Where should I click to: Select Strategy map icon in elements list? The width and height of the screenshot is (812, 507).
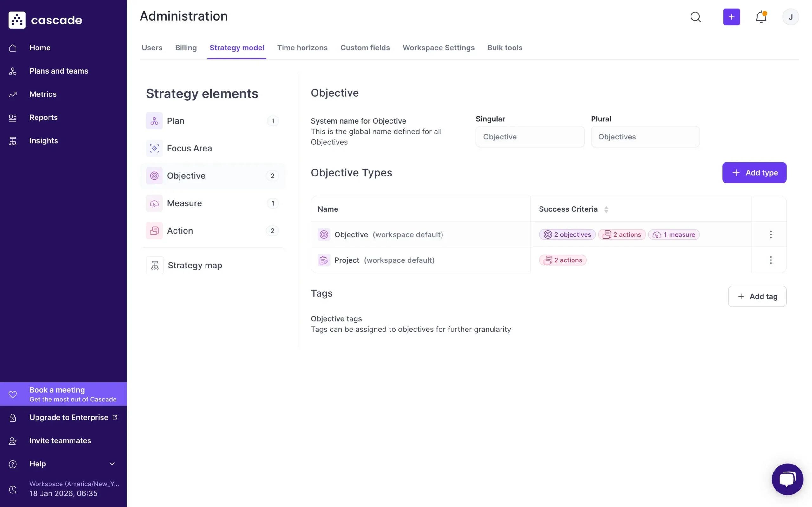(x=155, y=265)
